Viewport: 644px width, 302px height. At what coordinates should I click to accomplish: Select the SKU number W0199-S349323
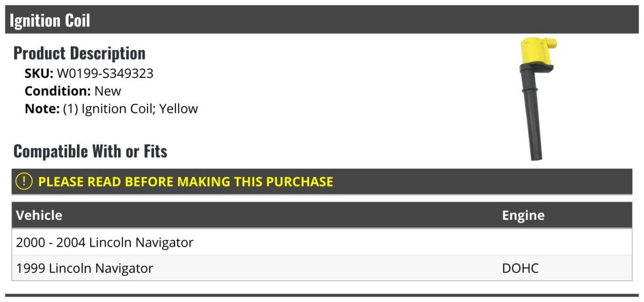click(x=105, y=73)
